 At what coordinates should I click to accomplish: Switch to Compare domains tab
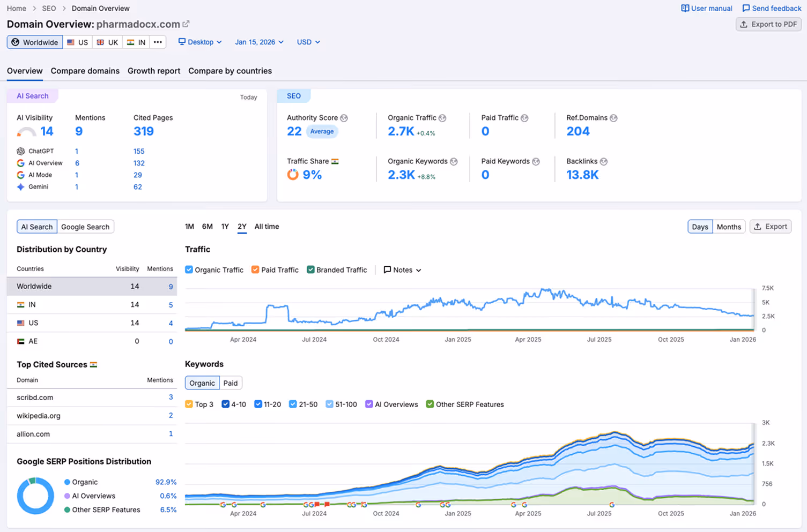coord(85,71)
